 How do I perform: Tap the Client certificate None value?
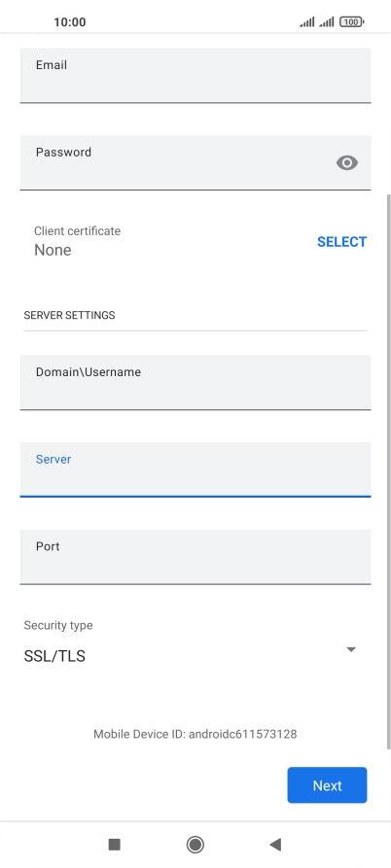[53, 250]
